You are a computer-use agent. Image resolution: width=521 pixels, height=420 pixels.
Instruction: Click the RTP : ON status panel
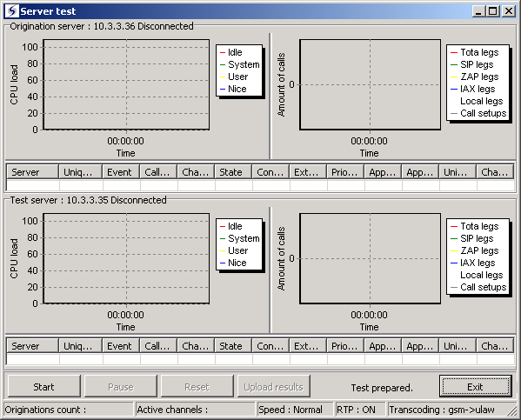pos(360,410)
